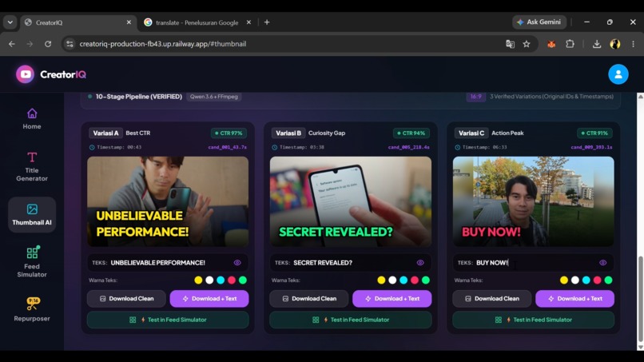The width and height of the screenshot is (644, 362).
Task: Download clean thumbnail for Variasi C
Action: coord(492,299)
